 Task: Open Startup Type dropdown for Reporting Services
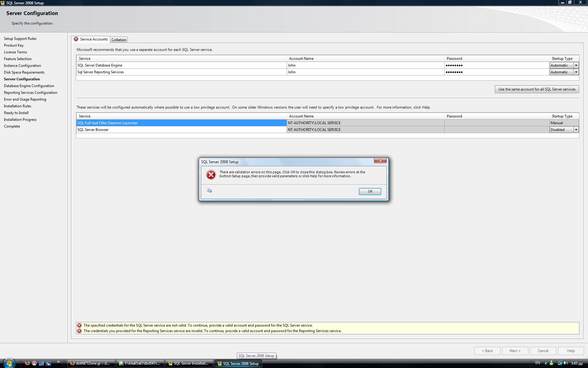click(x=576, y=72)
